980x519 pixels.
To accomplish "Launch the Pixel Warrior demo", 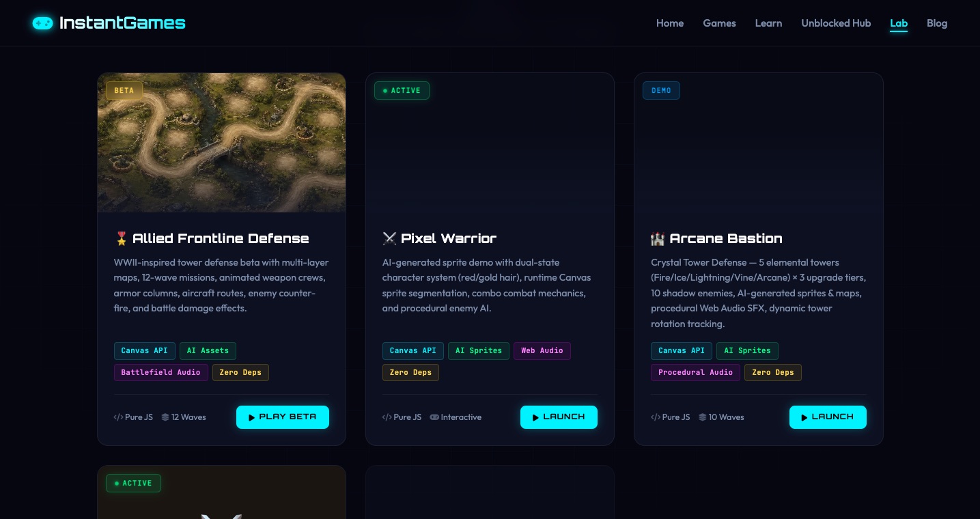I will (x=559, y=417).
